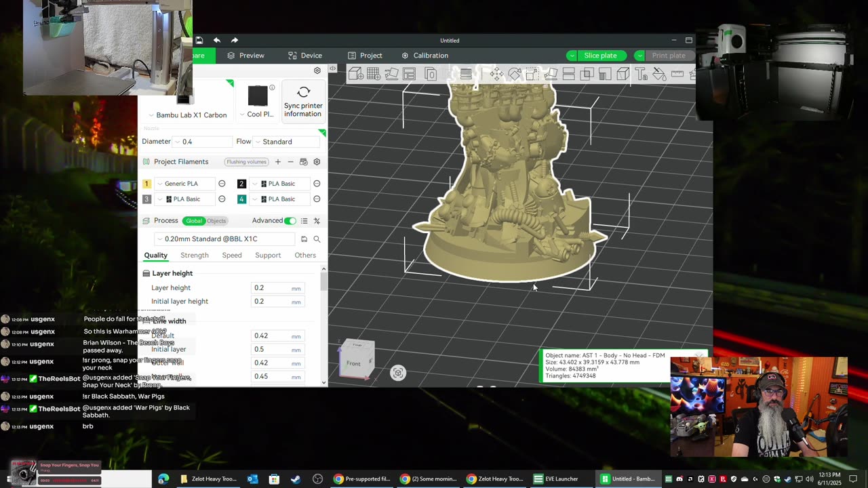
Task: Click the Arrange all objects icon
Action: coord(409,74)
